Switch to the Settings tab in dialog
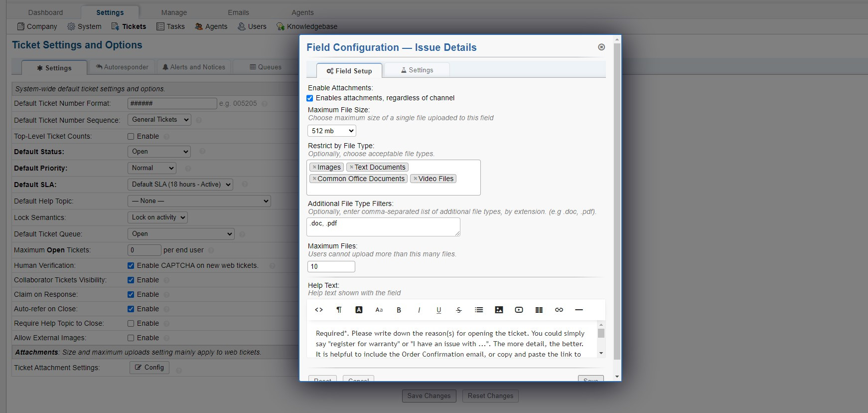Image resolution: width=868 pixels, height=413 pixels. coord(417,70)
